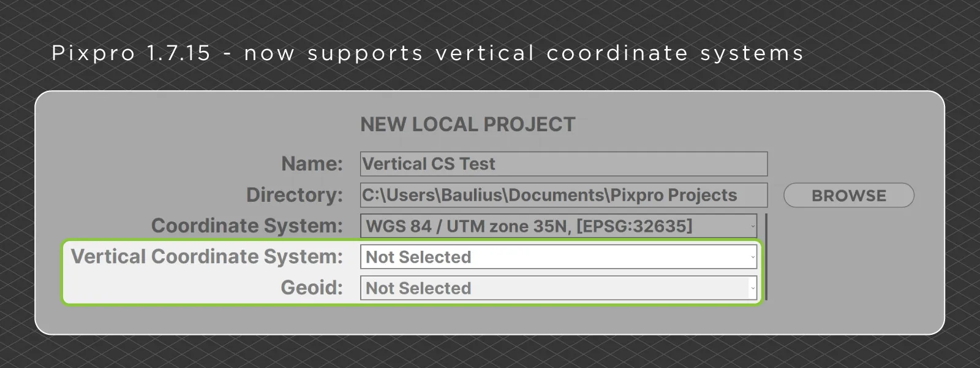The width and height of the screenshot is (980, 368).
Task: Click the Directory label
Action: [x=294, y=195]
